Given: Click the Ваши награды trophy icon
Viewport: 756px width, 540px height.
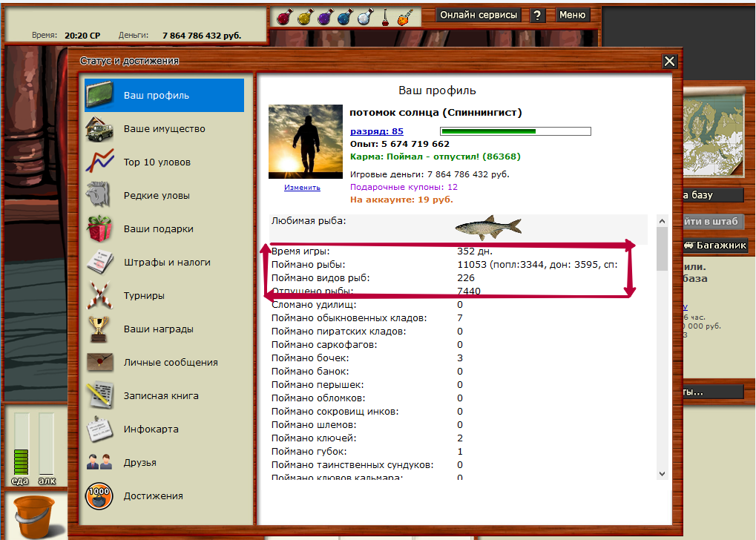Looking at the screenshot, I should 99,329.
